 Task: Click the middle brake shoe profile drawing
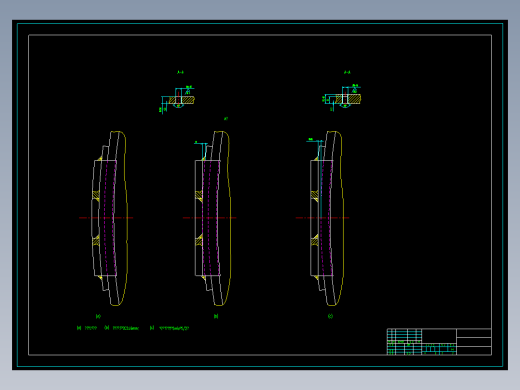click(213, 218)
